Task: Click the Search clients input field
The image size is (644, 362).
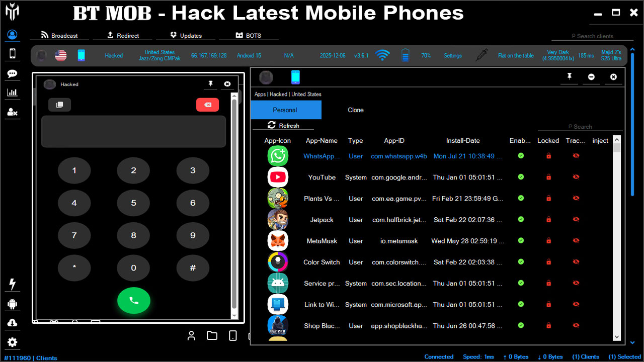Action: point(594,36)
